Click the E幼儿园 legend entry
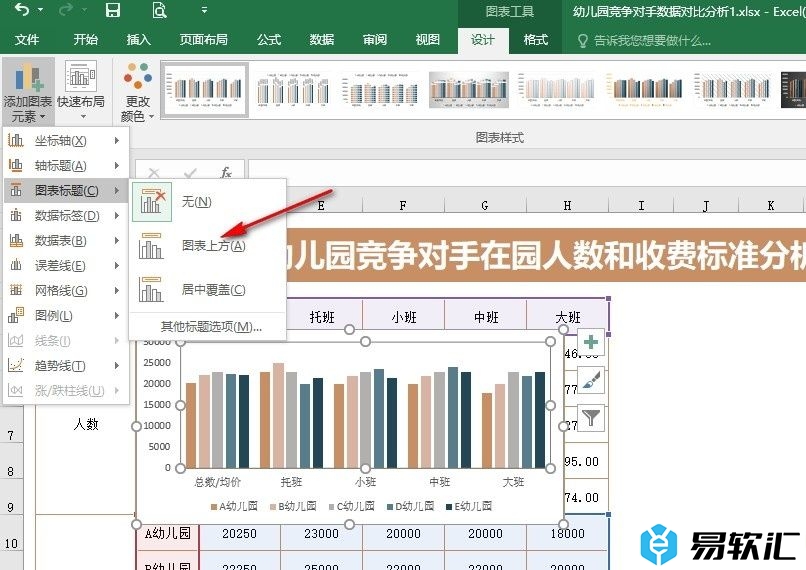Viewport: 806px width, 570px height. [469, 506]
